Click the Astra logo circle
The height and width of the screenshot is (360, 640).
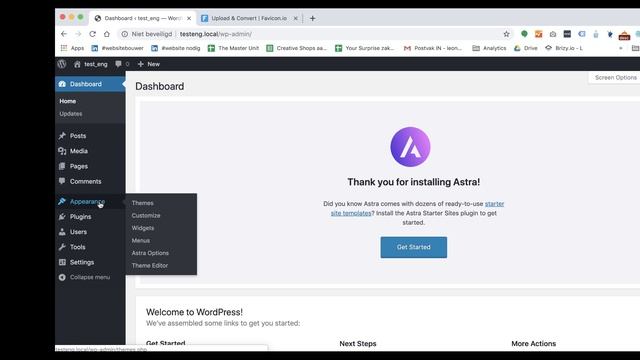point(410,147)
